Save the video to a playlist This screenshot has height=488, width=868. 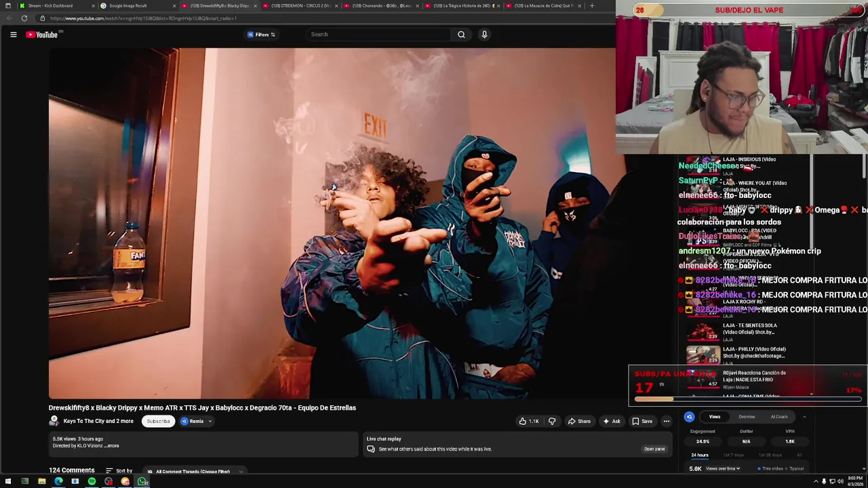click(642, 421)
